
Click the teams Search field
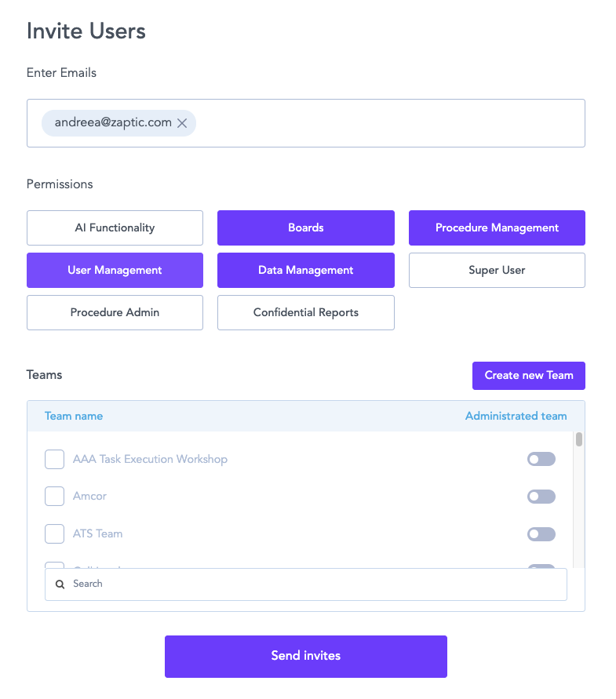pyautogui.click(x=314, y=584)
